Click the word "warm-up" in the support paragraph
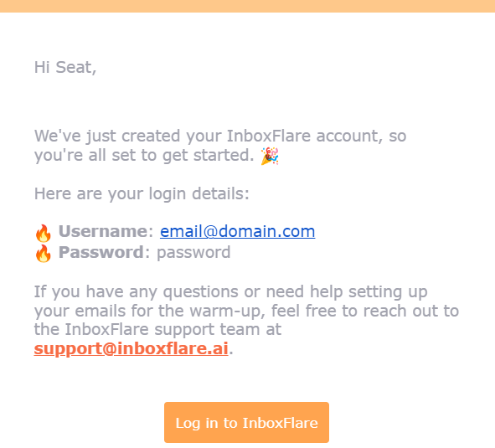The image size is (495, 448). 227,312
